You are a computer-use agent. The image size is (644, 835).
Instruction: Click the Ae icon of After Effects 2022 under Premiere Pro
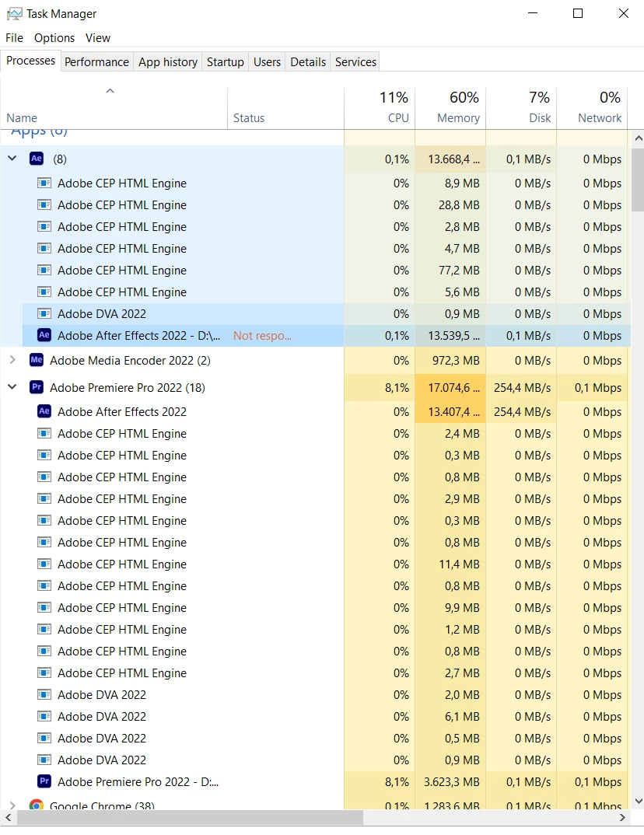(x=44, y=411)
